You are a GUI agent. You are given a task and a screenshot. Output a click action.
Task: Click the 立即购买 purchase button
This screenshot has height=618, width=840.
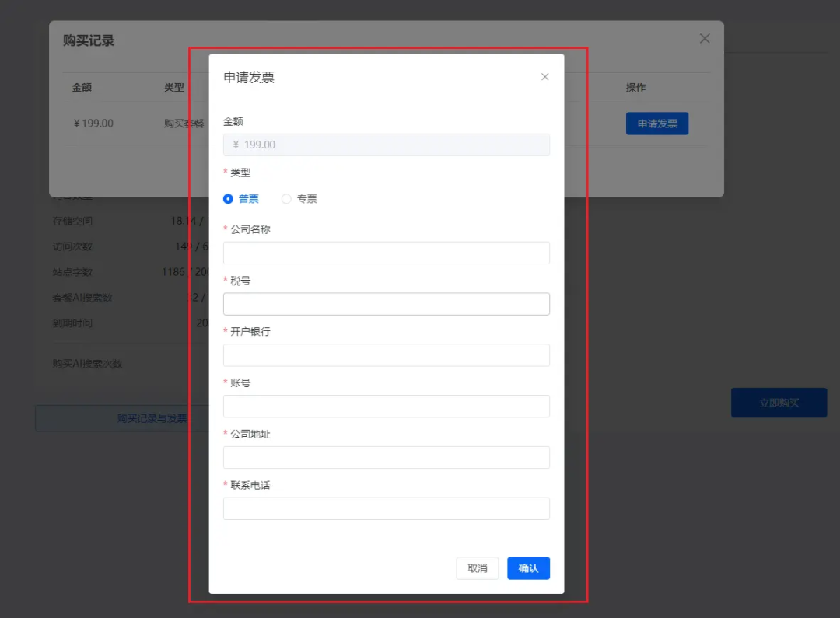click(779, 403)
